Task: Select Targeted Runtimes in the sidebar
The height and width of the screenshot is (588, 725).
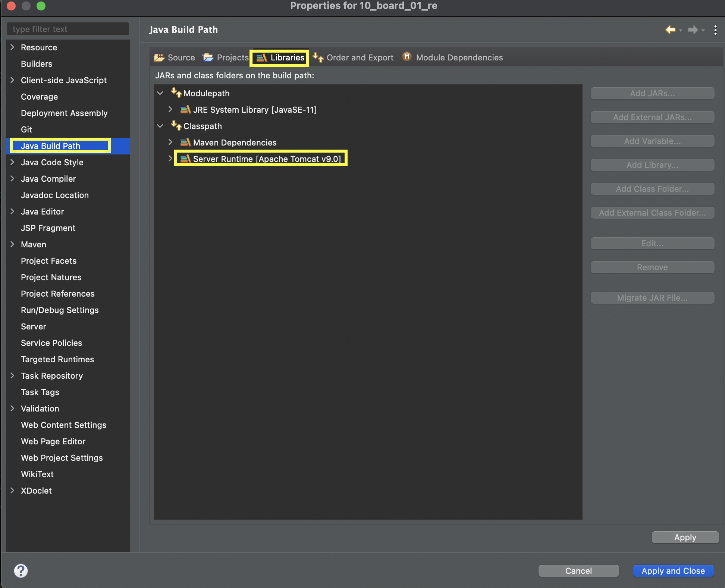Action: 57,359
